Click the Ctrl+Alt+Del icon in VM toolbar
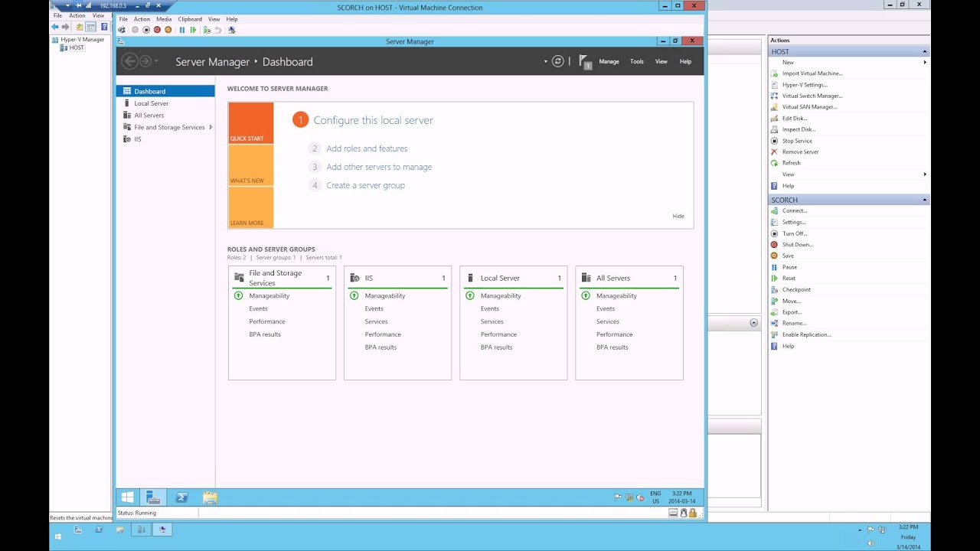980x551 pixels. coord(122,30)
